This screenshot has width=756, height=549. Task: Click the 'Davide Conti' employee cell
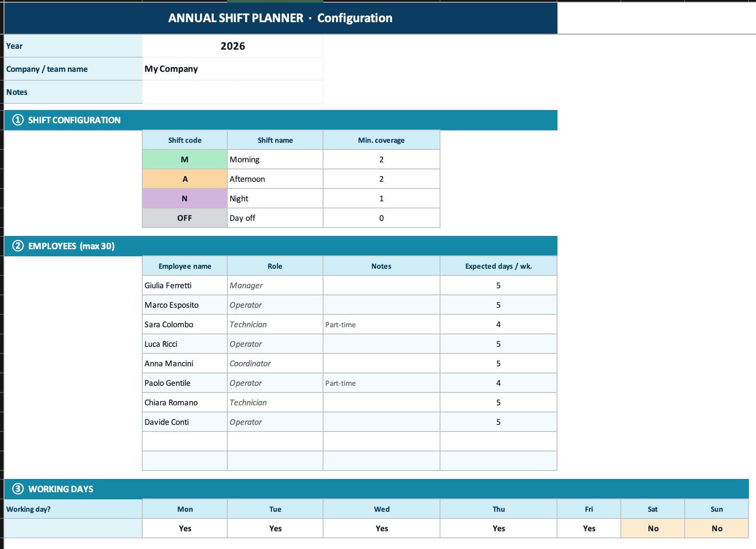point(185,422)
